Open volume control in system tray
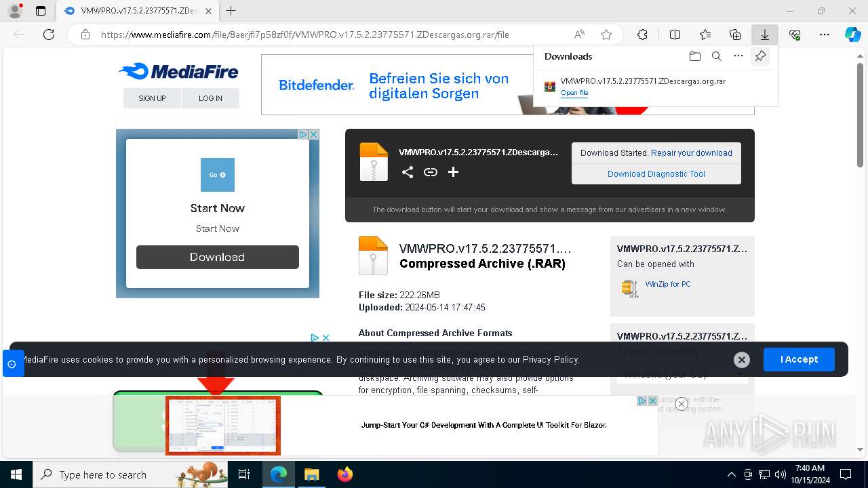 click(x=780, y=474)
